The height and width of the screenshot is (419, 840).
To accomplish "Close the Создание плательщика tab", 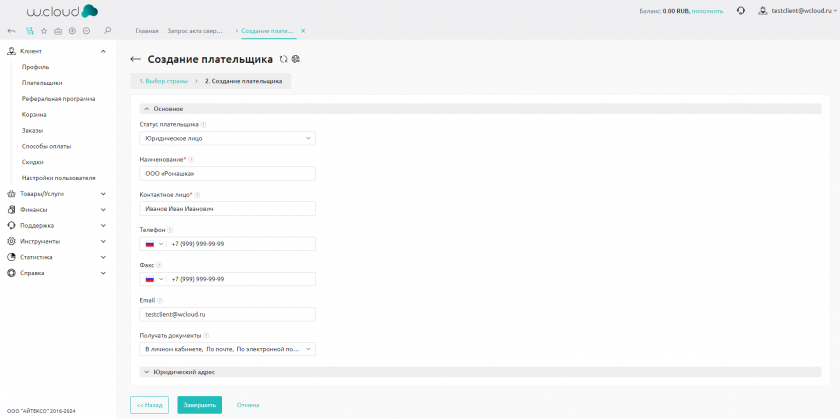I will click(x=303, y=32).
